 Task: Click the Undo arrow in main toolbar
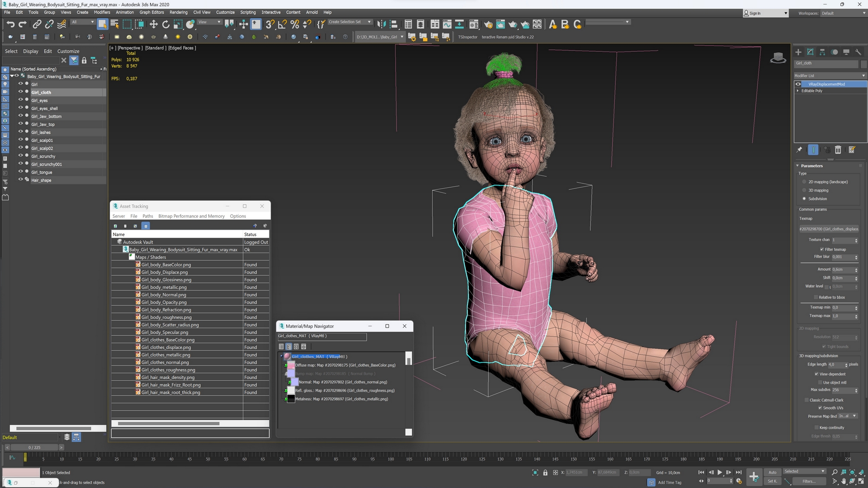[x=10, y=24]
